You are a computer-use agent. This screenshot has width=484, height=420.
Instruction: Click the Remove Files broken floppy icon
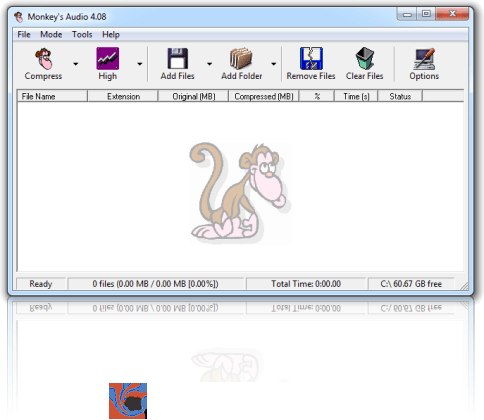click(x=311, y=58)
